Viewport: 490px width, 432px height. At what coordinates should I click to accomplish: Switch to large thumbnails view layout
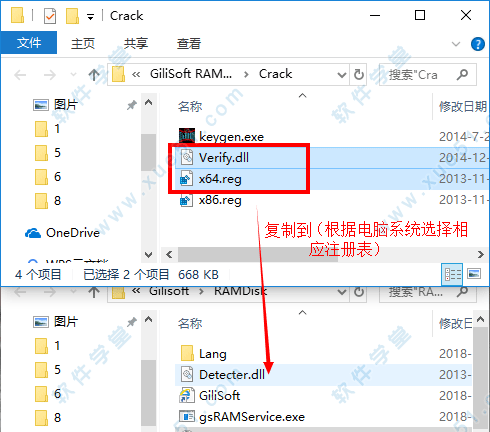pos(474,274)
